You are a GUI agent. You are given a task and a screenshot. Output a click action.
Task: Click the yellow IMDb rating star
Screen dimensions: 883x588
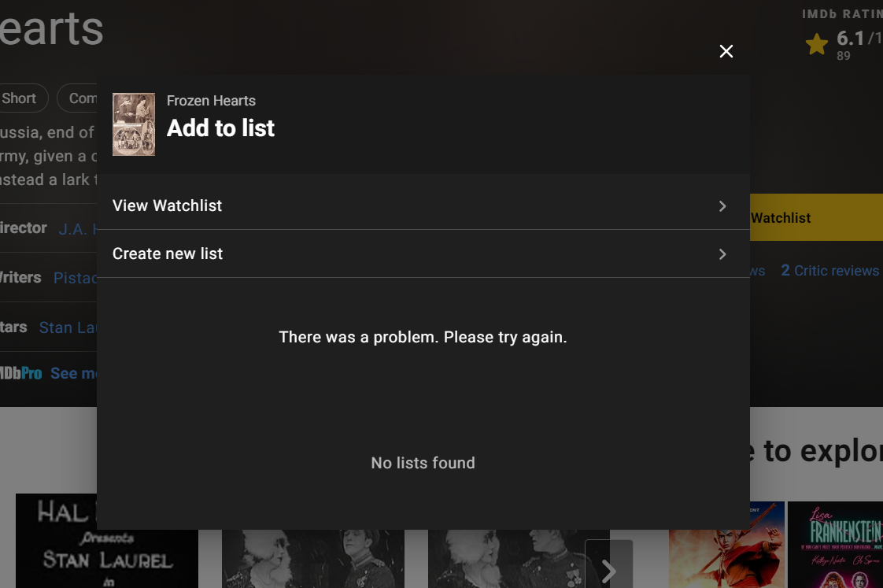point(817,44)
